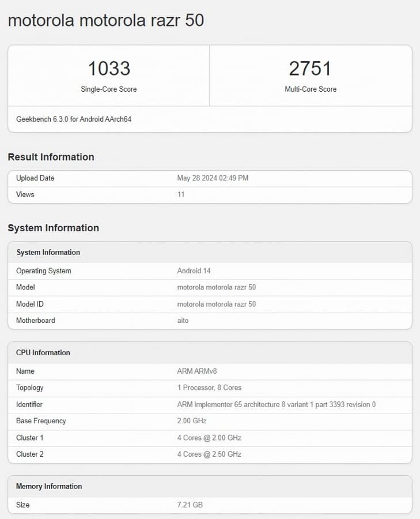The image size is (420, 519).
Task: Click the single-core score 1033
Action: click(109, 69)
